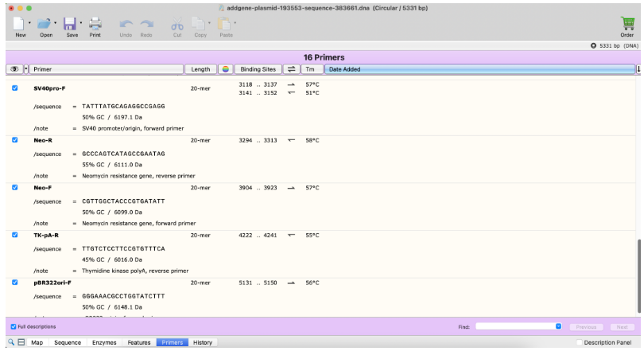This screenshot has width=644, height=351.
Task: Click the magnifier search icon at bottom
Action: [x=11, y=342]
